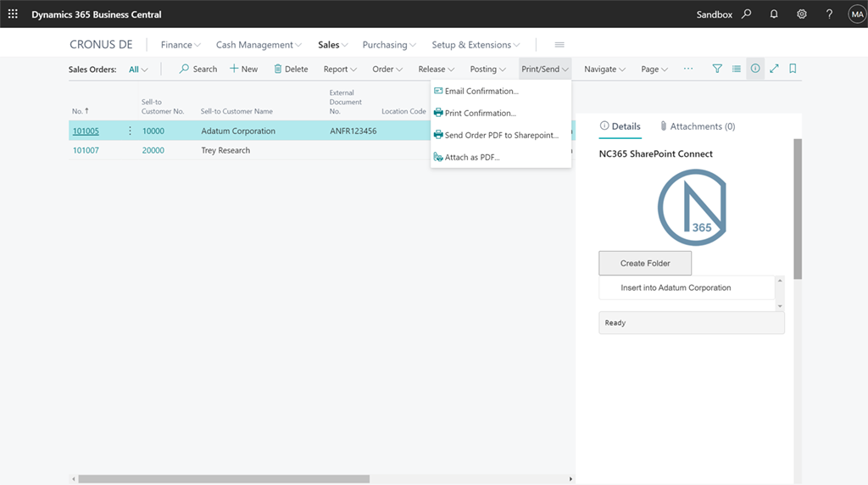Click the Sandbox environment label
This screenshot has height=485, width=868.
point(714,14)
